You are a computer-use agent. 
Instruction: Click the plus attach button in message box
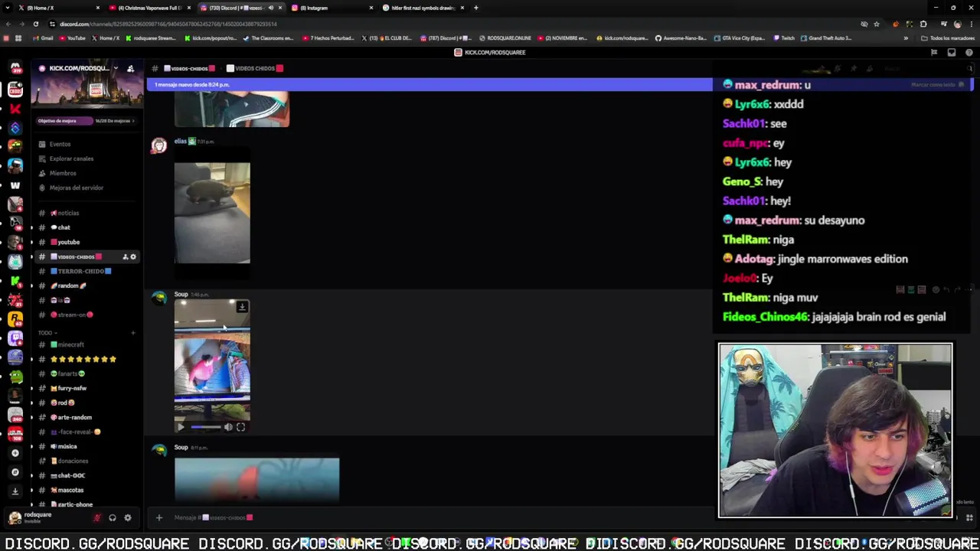pos(159,518)
